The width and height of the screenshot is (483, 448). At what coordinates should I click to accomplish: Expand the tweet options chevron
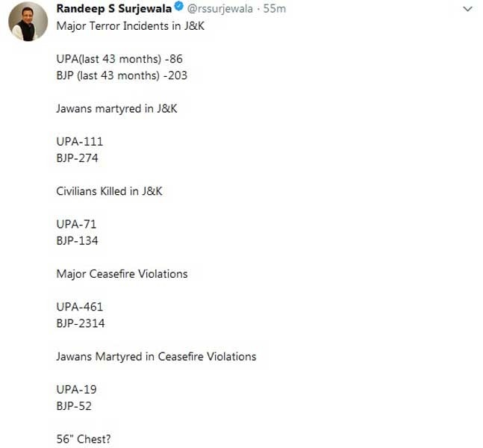click(467, 9)
